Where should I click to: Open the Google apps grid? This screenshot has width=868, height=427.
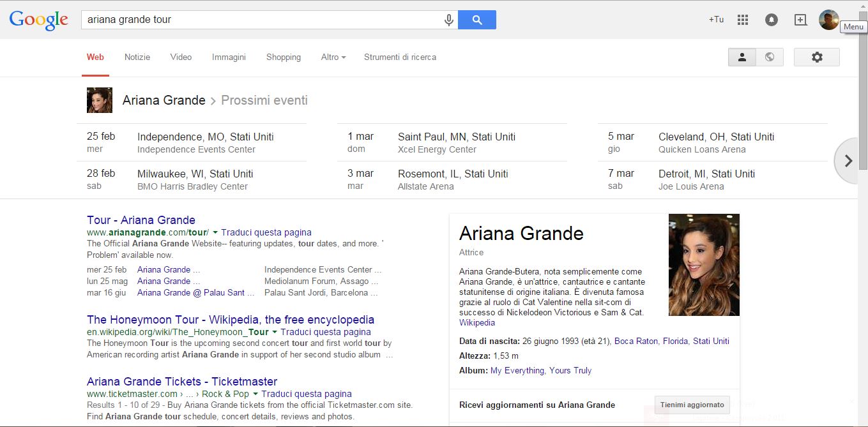point(742,20)
